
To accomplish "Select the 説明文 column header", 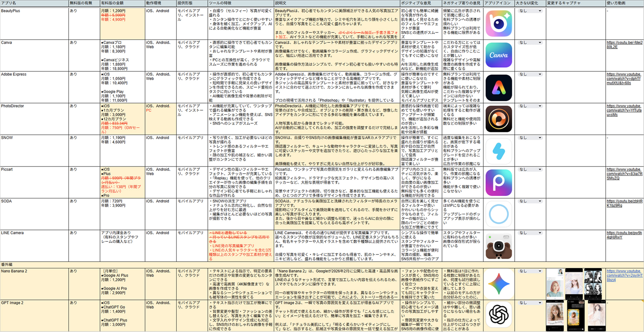I will pyautogui.click(x=337, y=3).
